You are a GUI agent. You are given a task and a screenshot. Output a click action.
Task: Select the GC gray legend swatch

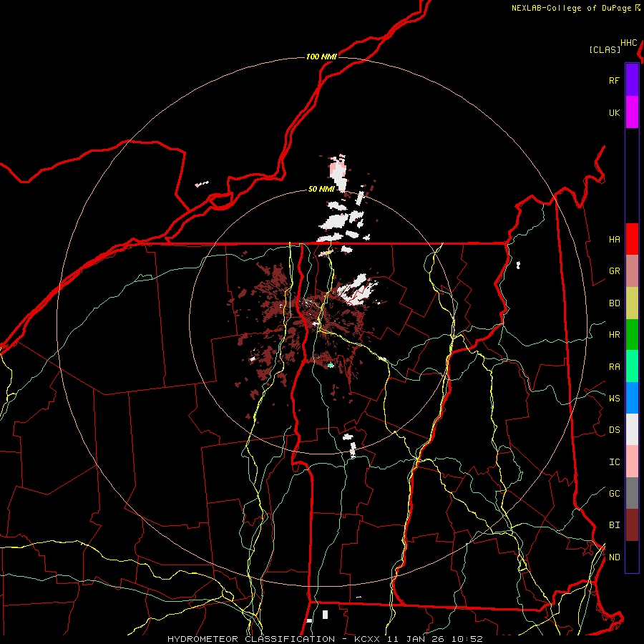click(632, 493)
